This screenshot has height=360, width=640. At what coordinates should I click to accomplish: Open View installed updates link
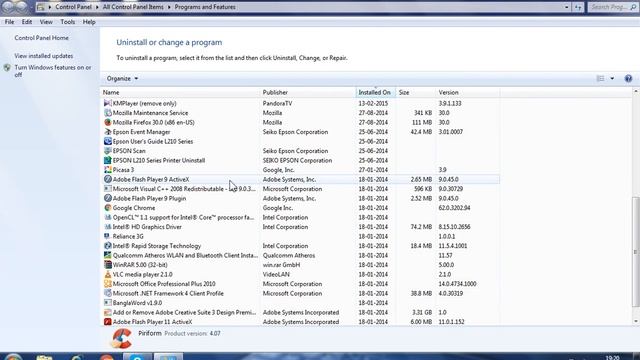click(44, 56)
